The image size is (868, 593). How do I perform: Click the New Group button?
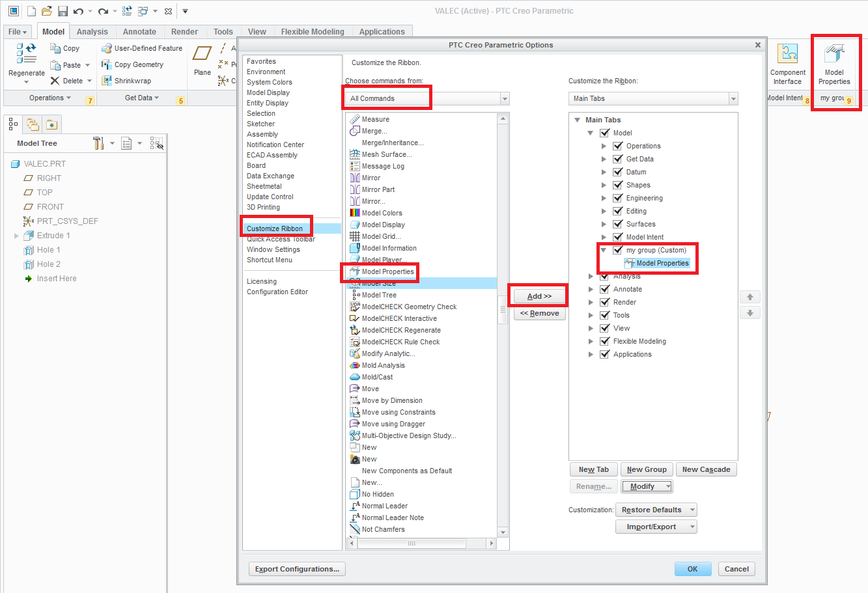pyautogui.click(x=647, y=469)
